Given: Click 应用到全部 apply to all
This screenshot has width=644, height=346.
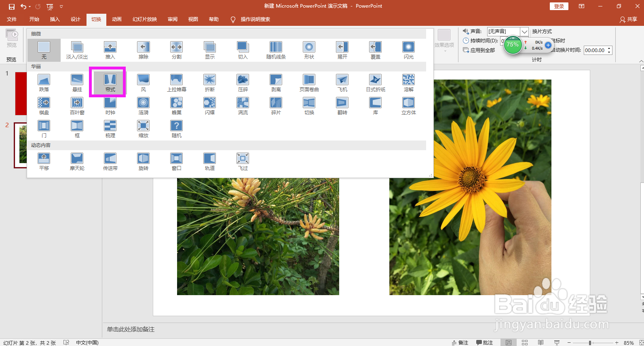Looking at the screenshot, I should point(479,50).
